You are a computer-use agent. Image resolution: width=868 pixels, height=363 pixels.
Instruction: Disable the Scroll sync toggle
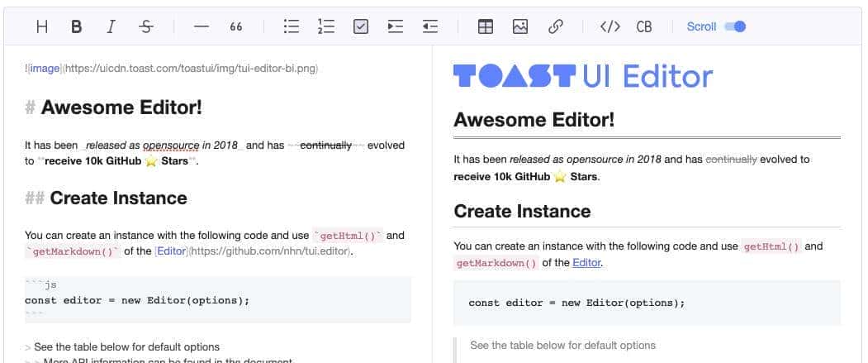pos(734,26)
